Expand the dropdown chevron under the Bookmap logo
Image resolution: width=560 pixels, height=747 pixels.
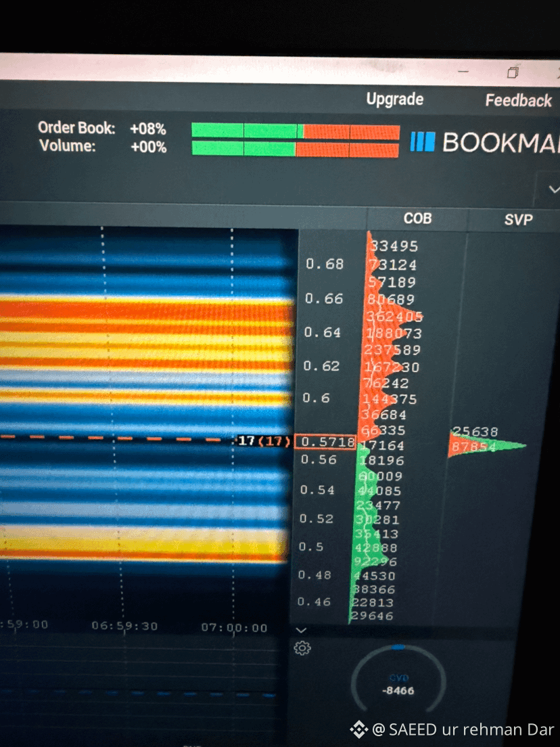click(x=553, y=189)
